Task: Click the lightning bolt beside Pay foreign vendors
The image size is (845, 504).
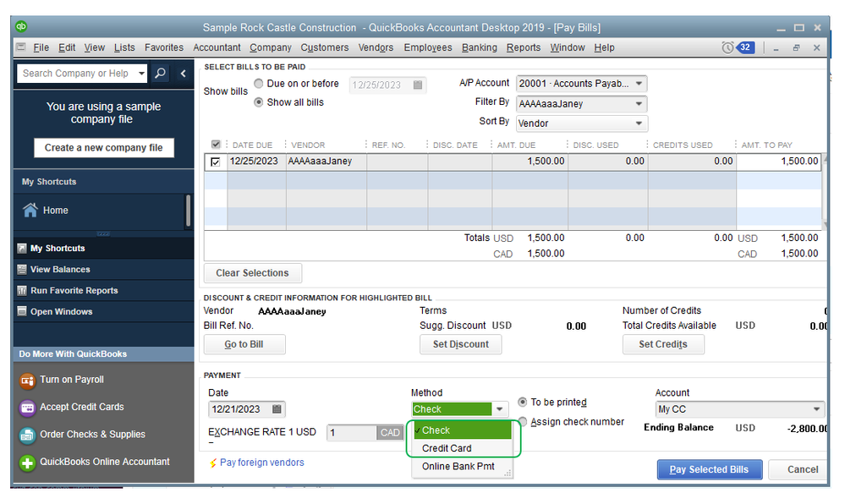Action: tap(213, 463)
